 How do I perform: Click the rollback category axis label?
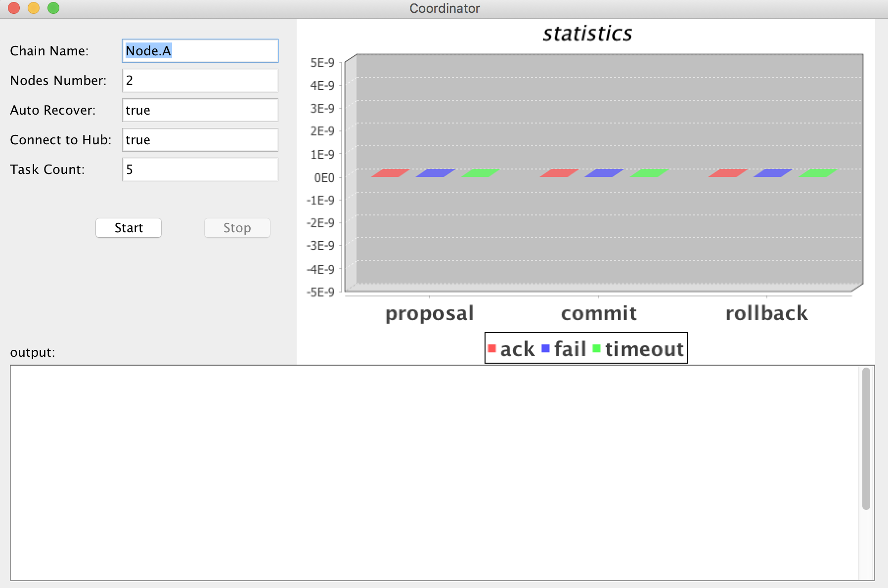766,313
